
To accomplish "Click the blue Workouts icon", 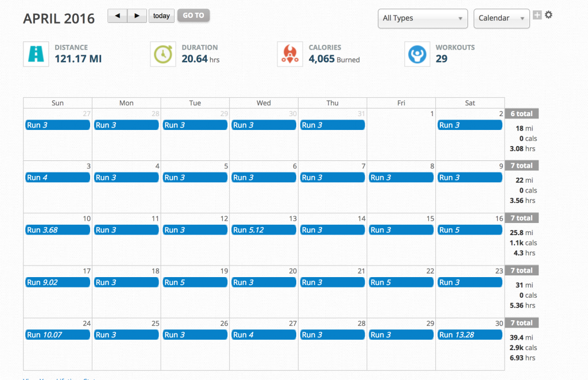I will (417, 54).
